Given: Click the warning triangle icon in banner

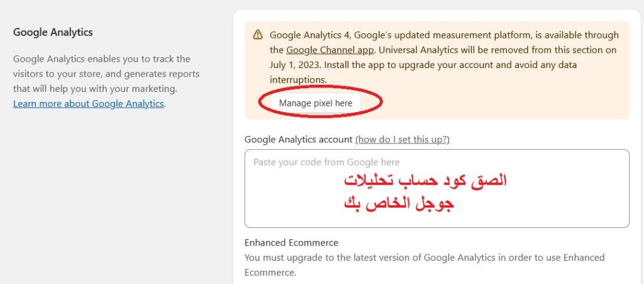Looking at the screenshot, I should pos(257,34).
